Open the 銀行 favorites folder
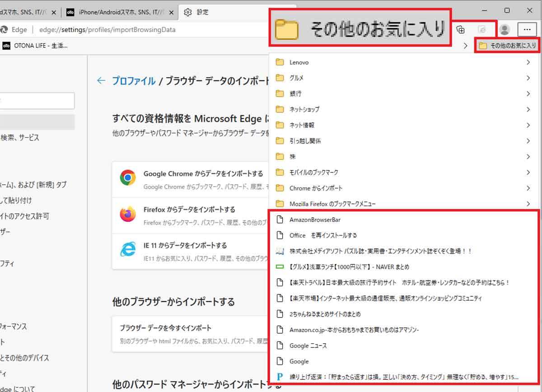 point(404,93)
